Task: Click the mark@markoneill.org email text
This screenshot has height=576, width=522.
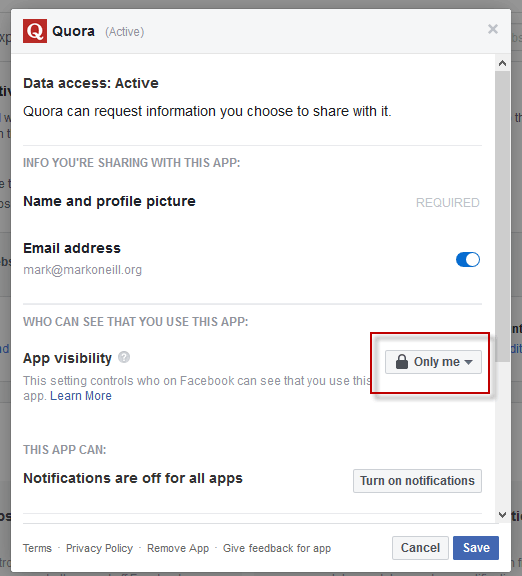Action: [82, 270]
